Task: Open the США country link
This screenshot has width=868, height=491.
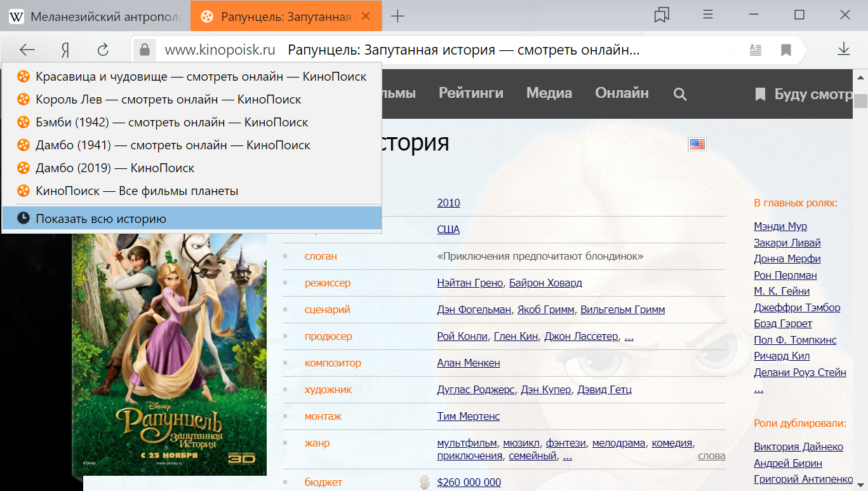Action: pyautogui.click(x=448, y=229)
